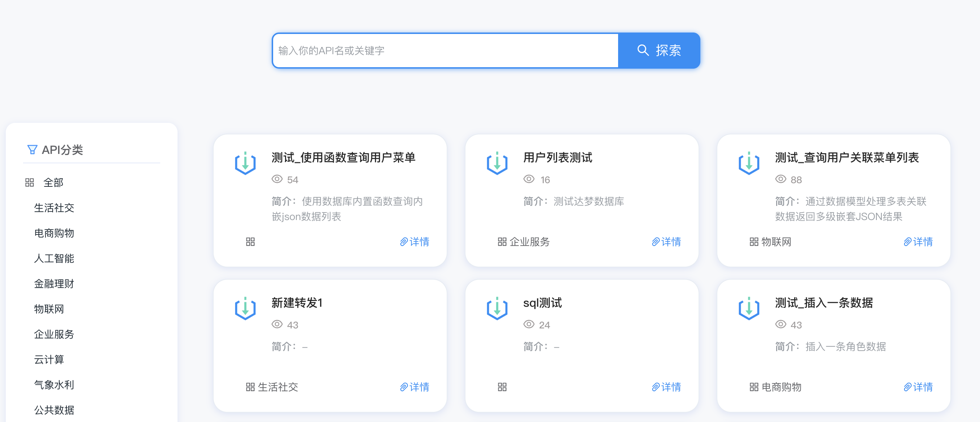Open 详情 for 测试_使用函数查询用户菜单
This screenshot has height=422, width=980.
click(415, 241)
